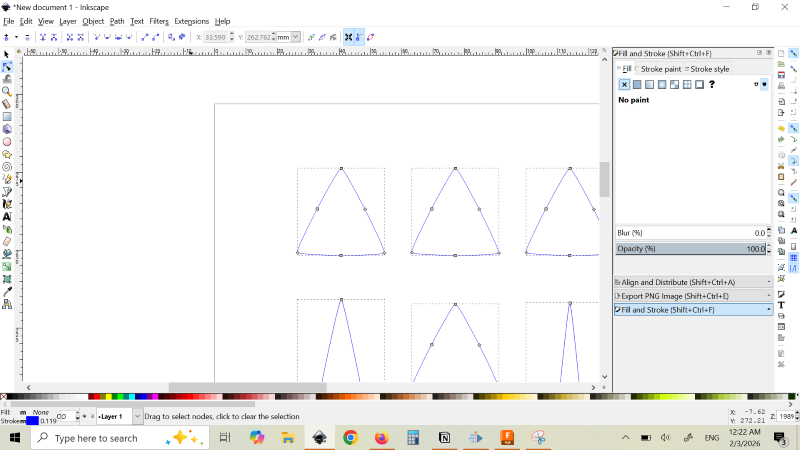Image resolution: width=800 pixels, height=450 pixels.
Task: Select the Bezier pen tool
Action: click(7, 192)
